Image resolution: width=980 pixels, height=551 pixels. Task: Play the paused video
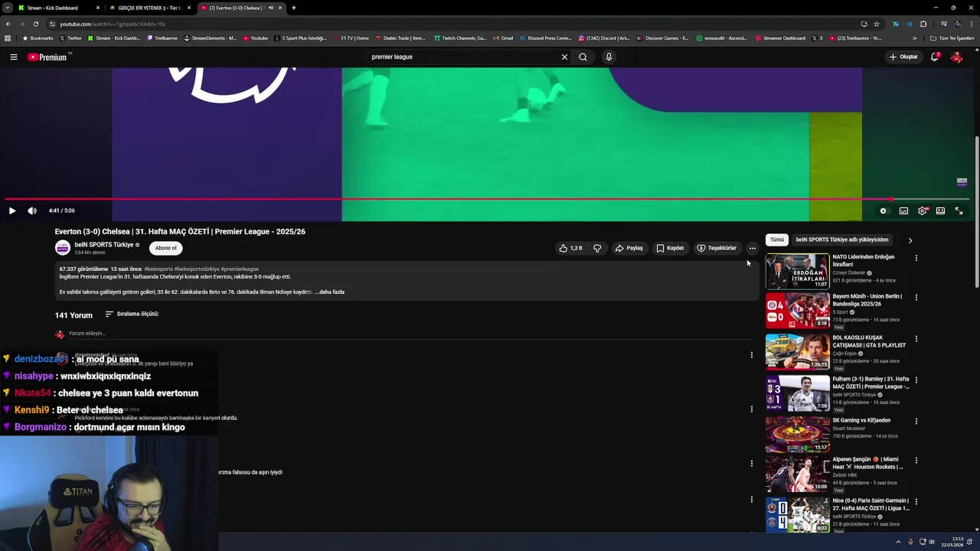click(x=12, y=210)
